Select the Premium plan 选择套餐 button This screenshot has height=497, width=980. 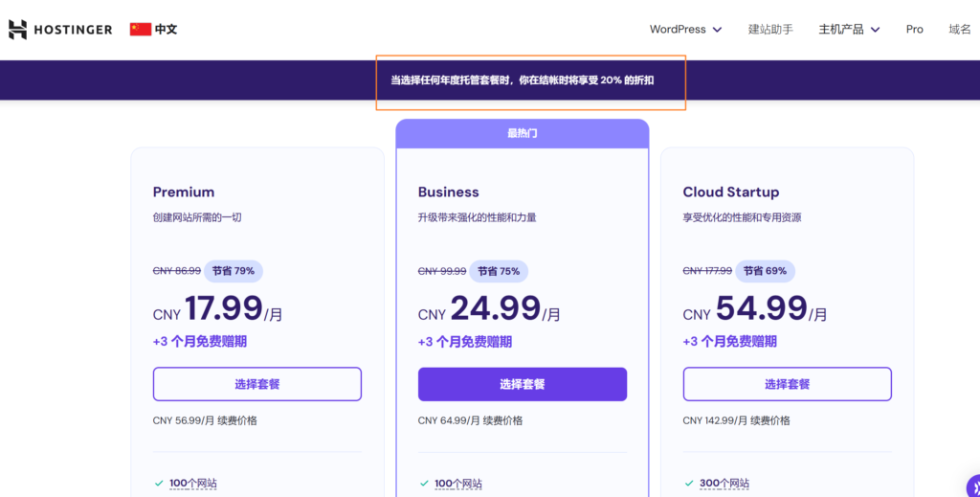256,384
